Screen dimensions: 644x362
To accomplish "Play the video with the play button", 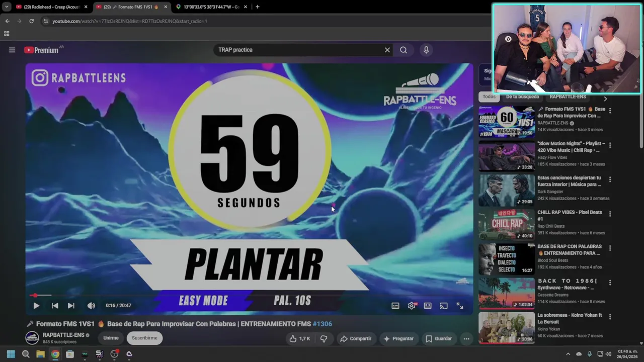I will point(36,306).
